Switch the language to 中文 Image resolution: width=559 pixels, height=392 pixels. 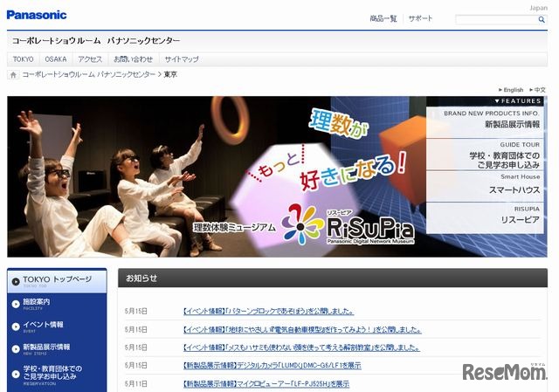(538, 90)
